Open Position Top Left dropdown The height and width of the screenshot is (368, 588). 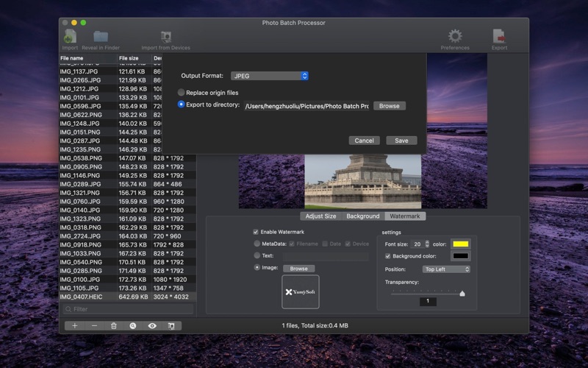point(446,269)
